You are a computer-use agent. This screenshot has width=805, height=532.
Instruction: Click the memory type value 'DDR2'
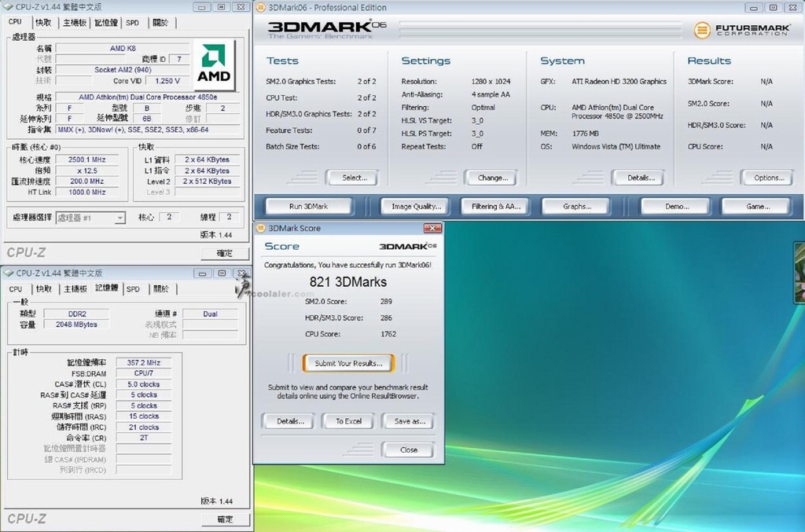click(x=77, y=314)
